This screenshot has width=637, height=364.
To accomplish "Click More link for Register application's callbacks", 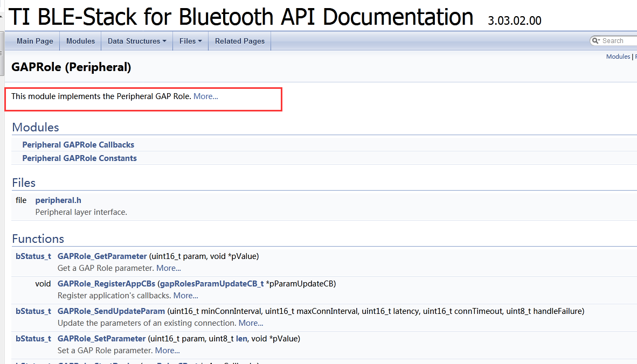I will [x=186, y=296].
